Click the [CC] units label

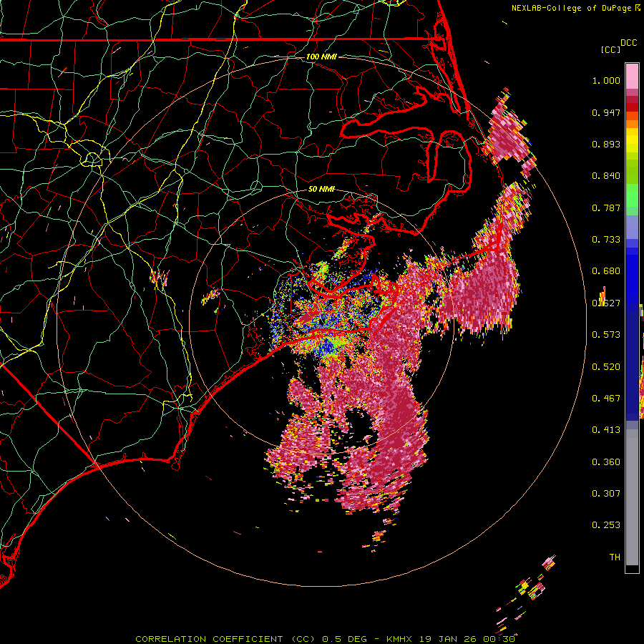coord(610,49)
